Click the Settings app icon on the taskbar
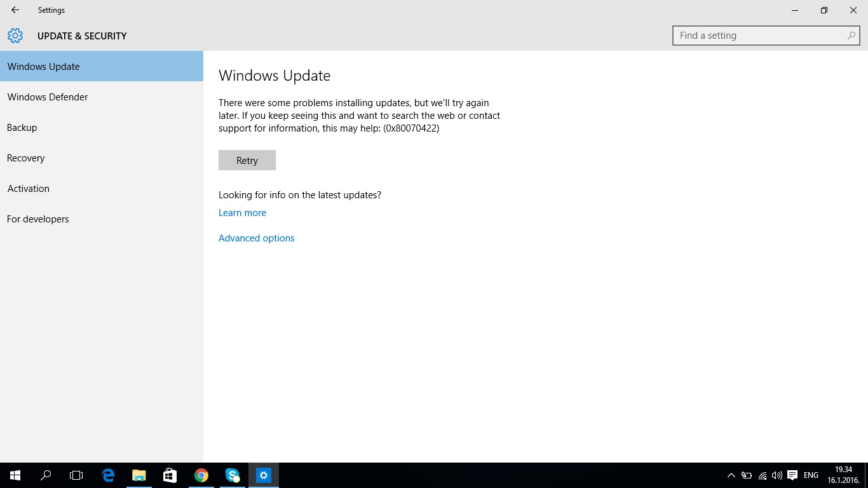 coord(263,475)
